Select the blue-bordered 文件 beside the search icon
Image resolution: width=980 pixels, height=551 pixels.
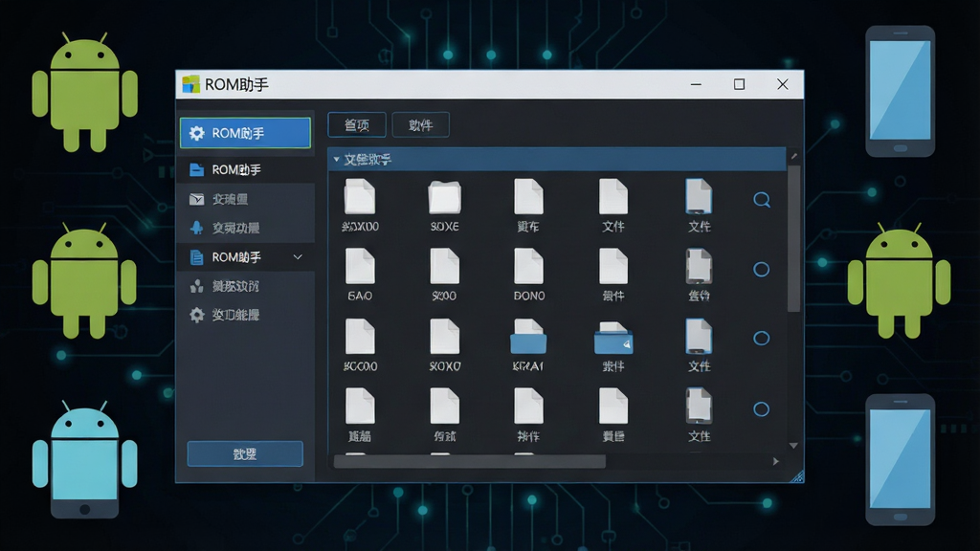coord(699,206)
